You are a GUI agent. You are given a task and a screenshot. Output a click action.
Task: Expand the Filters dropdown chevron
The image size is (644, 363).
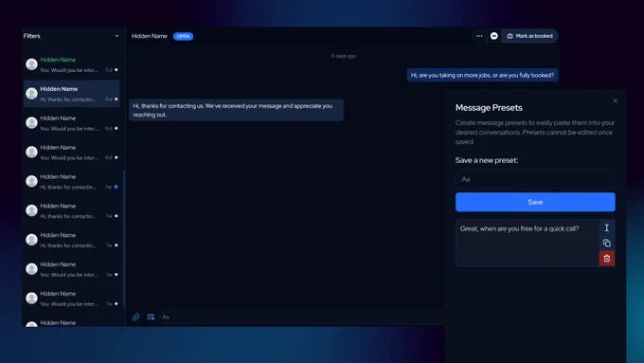pos(116,36)
